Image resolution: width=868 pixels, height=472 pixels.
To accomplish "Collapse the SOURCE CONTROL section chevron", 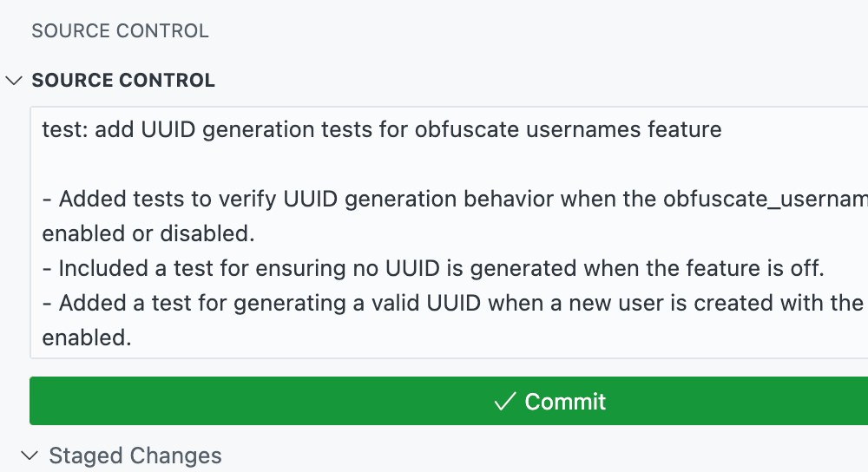I will tap(13, 81).
